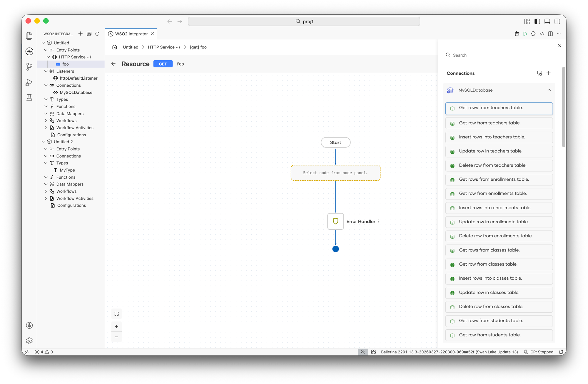Add a new connection with plus icon
Viewport: 588px width, 384px height.
coord(549,73)
